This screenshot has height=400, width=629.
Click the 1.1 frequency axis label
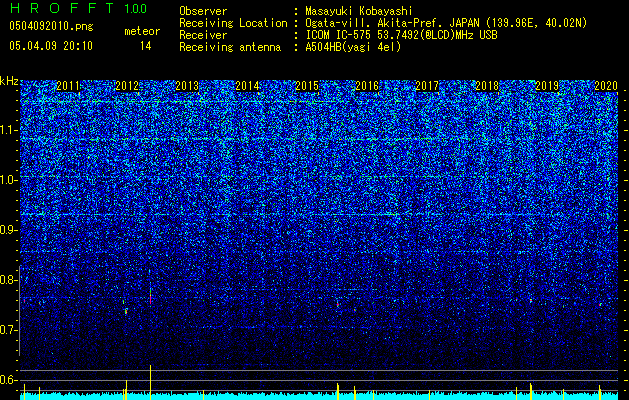pos(9,130)
